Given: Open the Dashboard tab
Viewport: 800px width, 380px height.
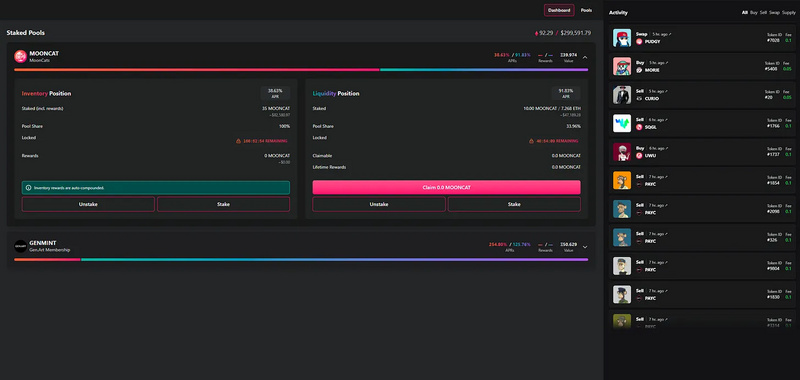Looking at the screenshot, I should pyautogui.click(x=559, y=10).
